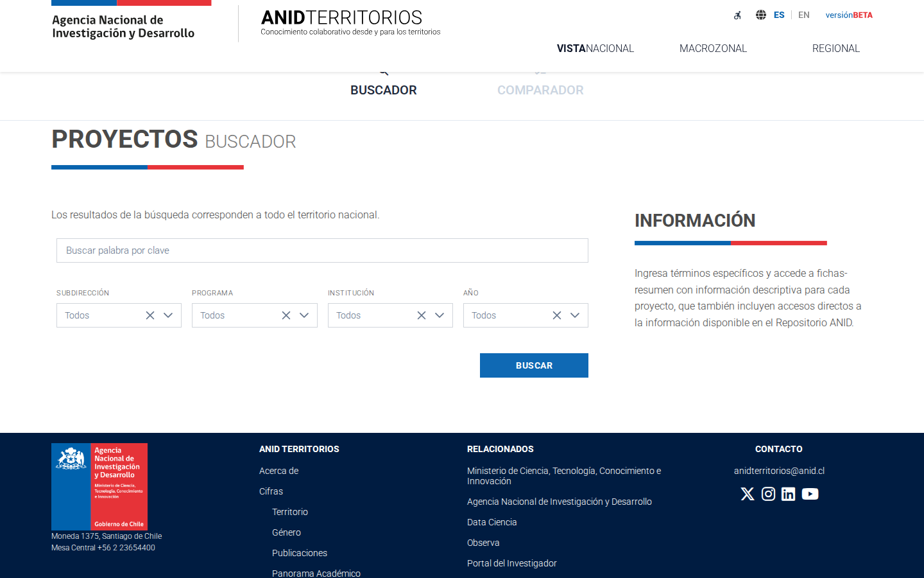
Task: Click the blue Buscar button
Action: point(534,365)
